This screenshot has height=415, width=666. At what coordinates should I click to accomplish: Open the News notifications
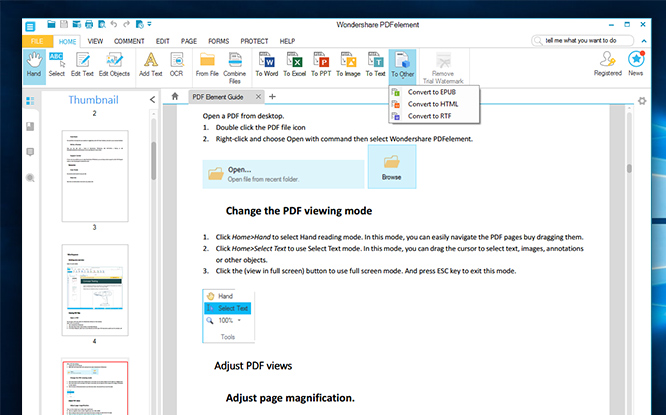(636, 64)
